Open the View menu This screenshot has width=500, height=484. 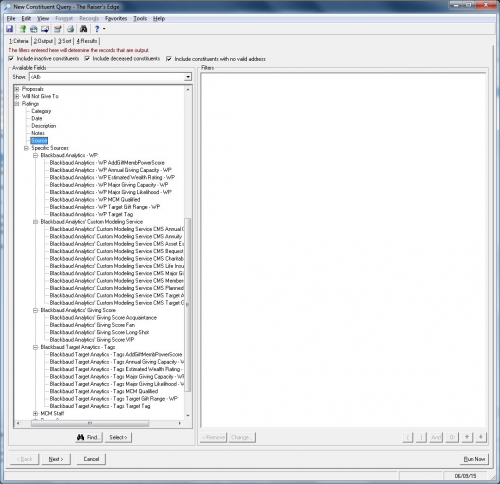tap(43, 18)
